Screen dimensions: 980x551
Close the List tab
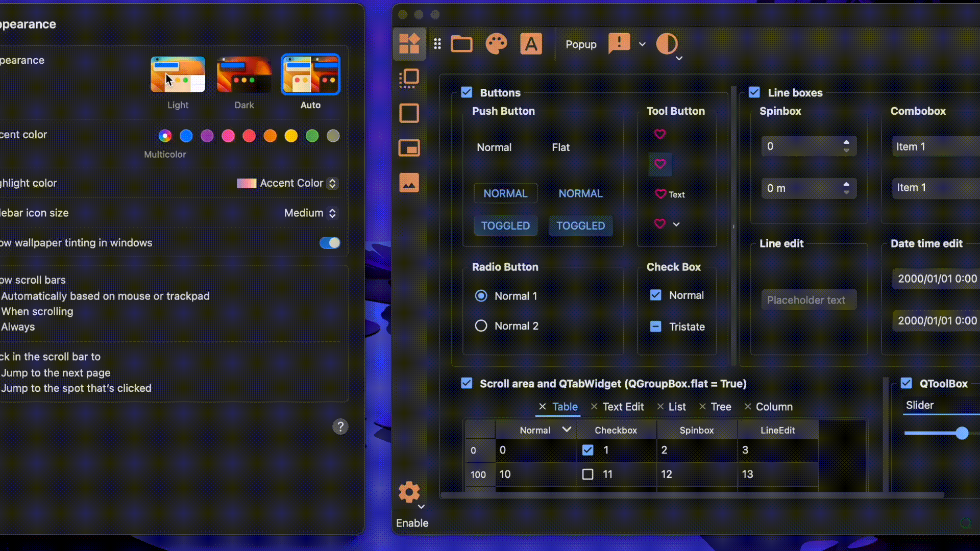pyautogui.click(x=660, y=407)
